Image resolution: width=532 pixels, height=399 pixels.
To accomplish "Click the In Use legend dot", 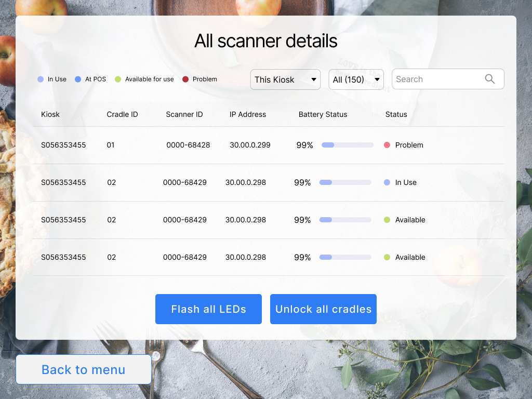I will coord(41,79).
